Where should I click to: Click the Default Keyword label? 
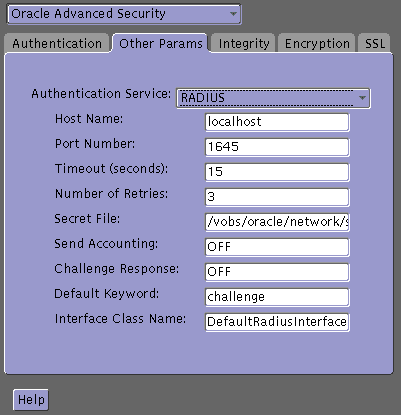(x=107, y=294)
